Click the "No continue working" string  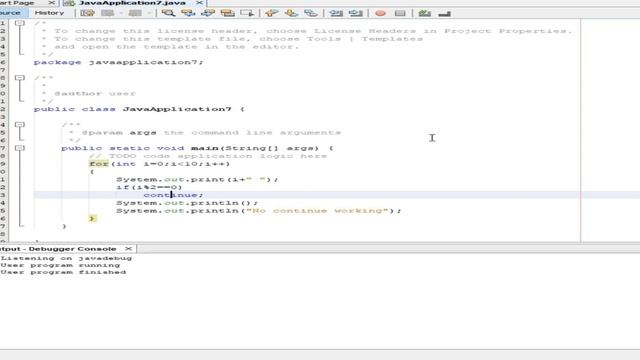317,211
